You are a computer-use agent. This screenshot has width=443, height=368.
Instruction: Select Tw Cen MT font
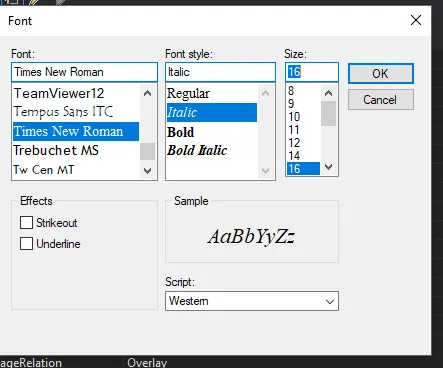[x=76, y=170]
